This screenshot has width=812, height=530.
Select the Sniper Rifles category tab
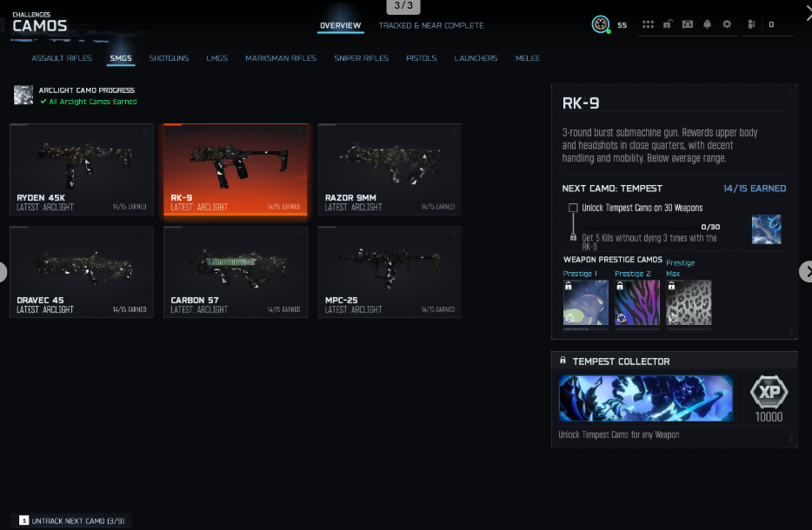(x=361, y=58)
